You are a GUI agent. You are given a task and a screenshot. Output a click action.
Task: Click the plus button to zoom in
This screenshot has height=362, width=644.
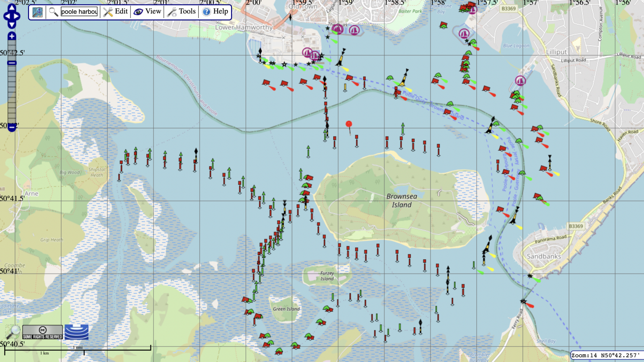click(x=11, y=36)
